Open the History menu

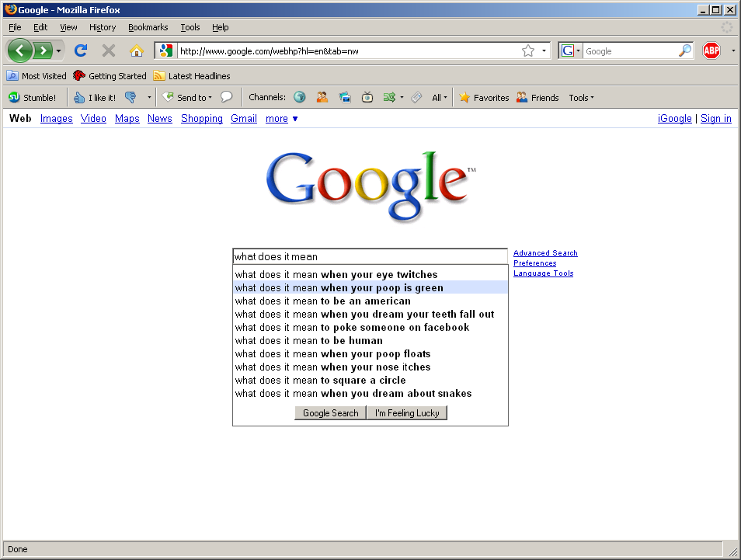pos(103,27)
